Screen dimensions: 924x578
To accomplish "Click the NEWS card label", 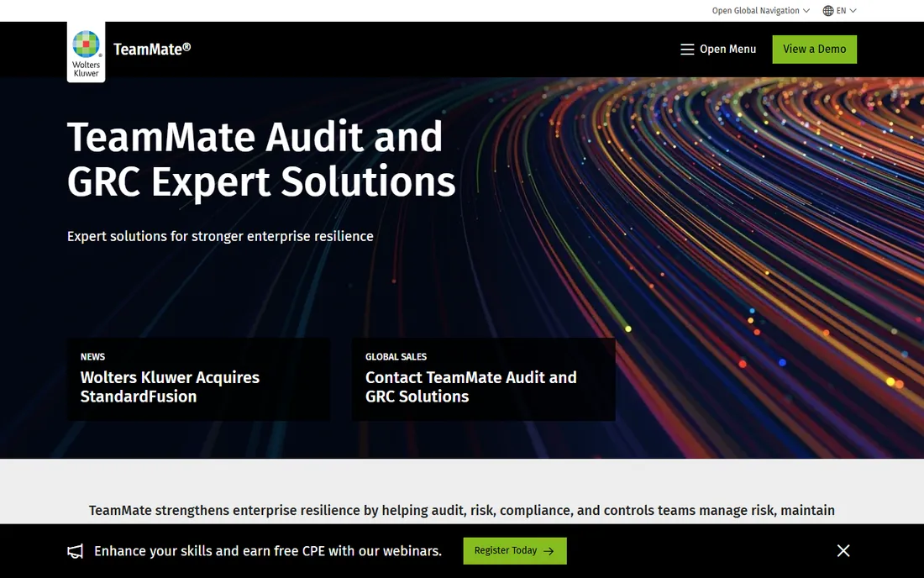I will point(92,356).
